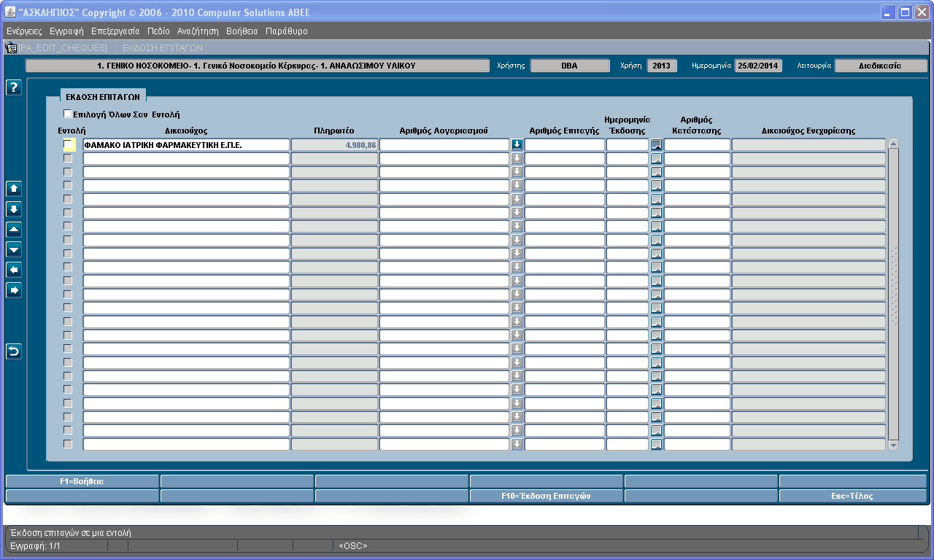This screenshot has width=934, height=560.
Task: Click Αριθμός Κατάστασης field in ΦΑΜΑΚΟ row
Action: click(x=697, y=145)
